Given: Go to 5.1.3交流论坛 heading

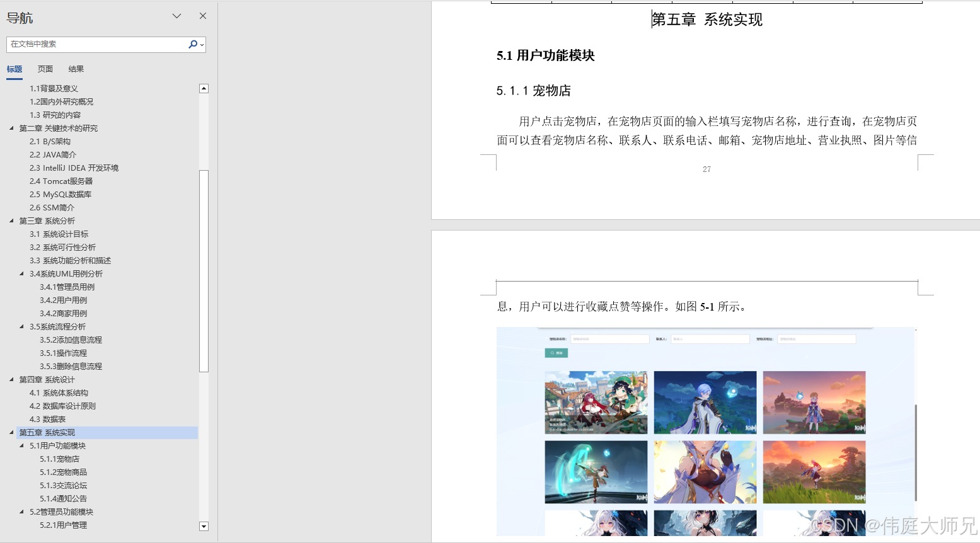Looking at the screenshot, I should [x=64, y=486].
